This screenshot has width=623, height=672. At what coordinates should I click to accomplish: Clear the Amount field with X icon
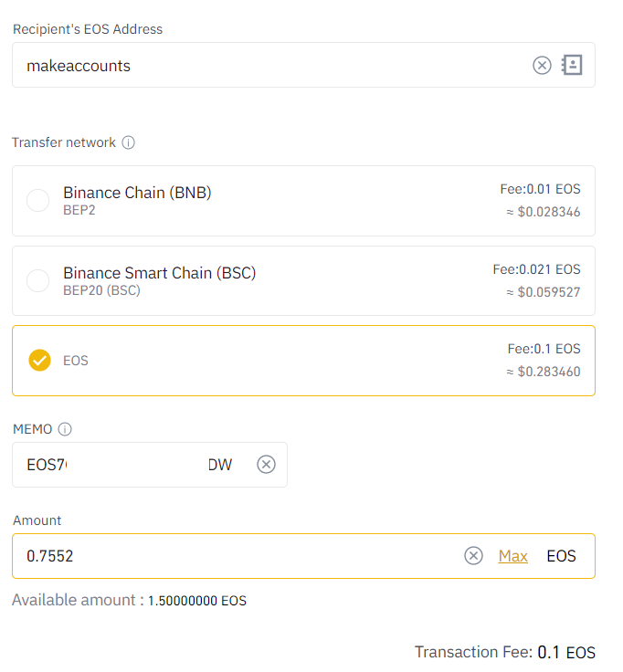click(x=473, y=556)
